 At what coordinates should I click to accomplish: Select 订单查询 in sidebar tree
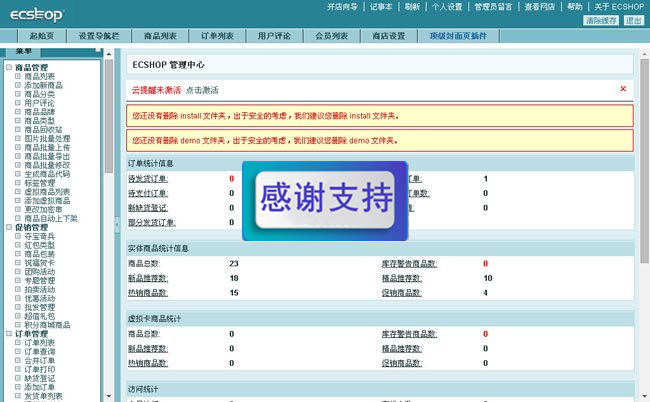click(x=39, y=351)
